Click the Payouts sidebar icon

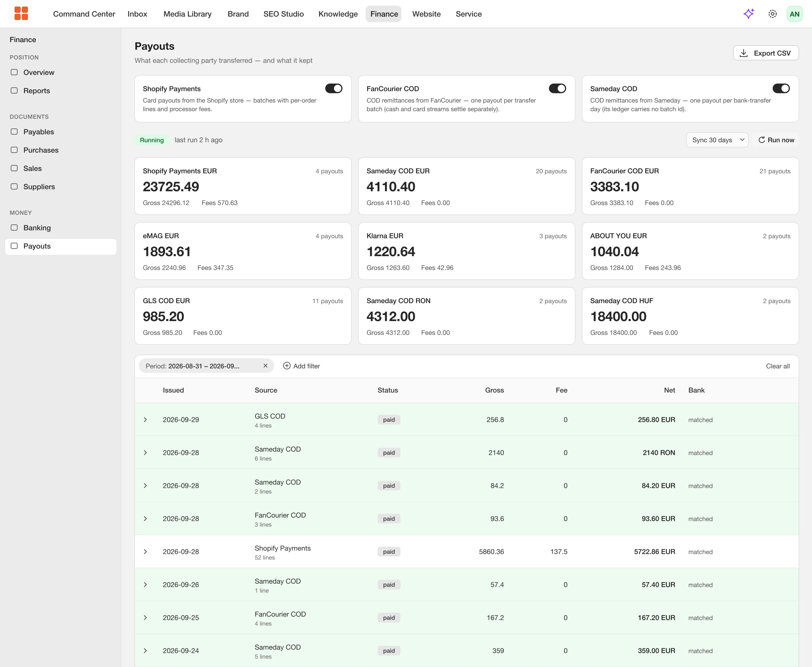(14, 246)
